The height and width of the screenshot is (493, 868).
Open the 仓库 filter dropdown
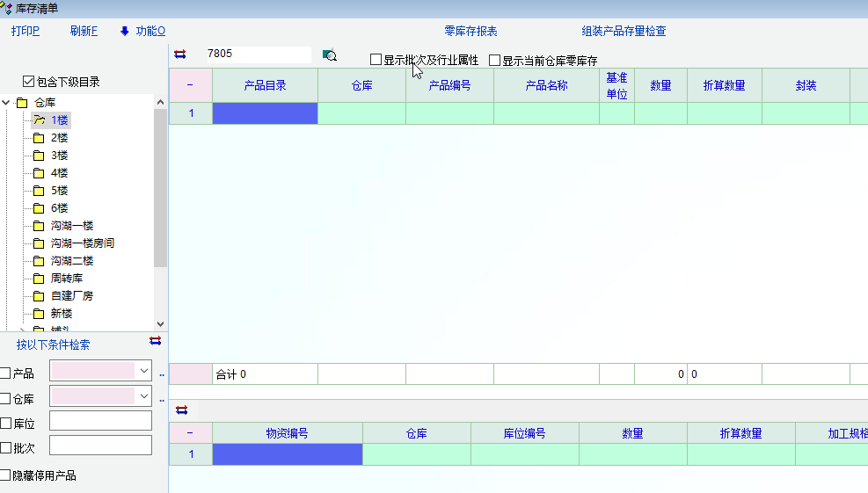point(144,397)
